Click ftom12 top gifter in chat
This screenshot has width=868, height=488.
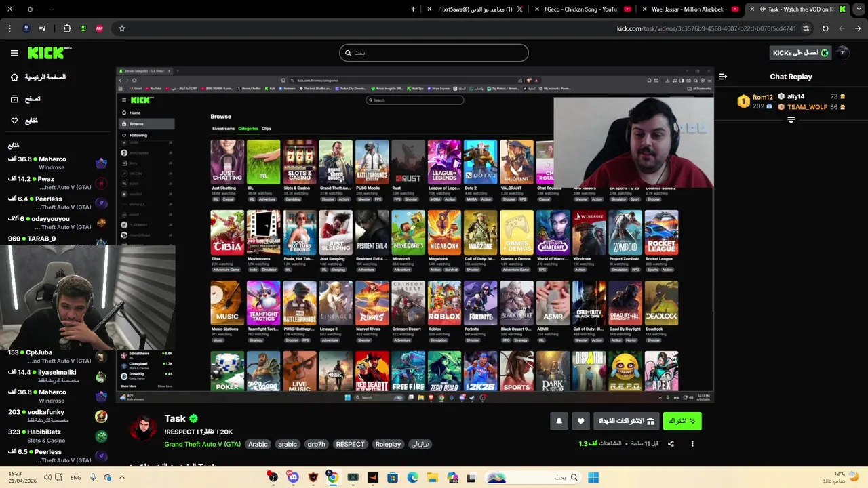tap(762, 98)
